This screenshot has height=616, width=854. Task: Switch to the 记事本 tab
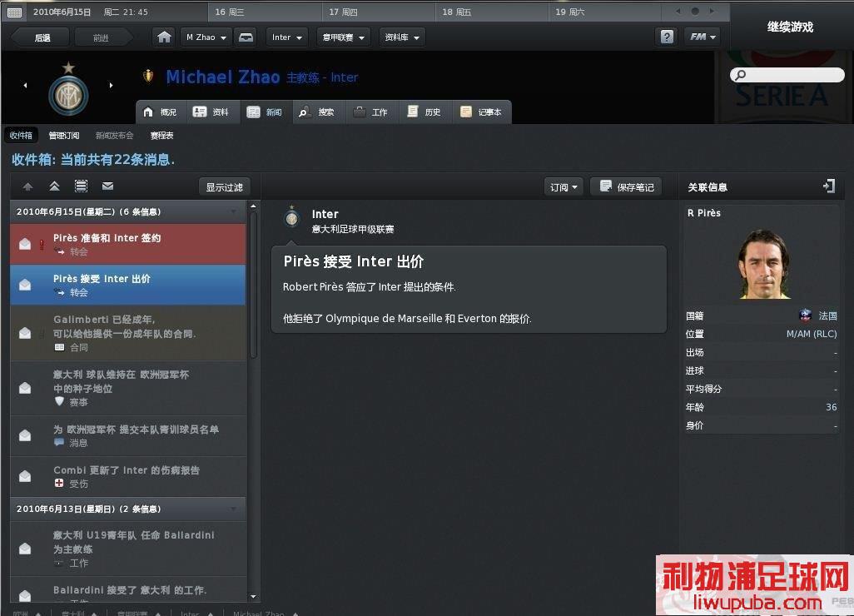click(481, 112)
